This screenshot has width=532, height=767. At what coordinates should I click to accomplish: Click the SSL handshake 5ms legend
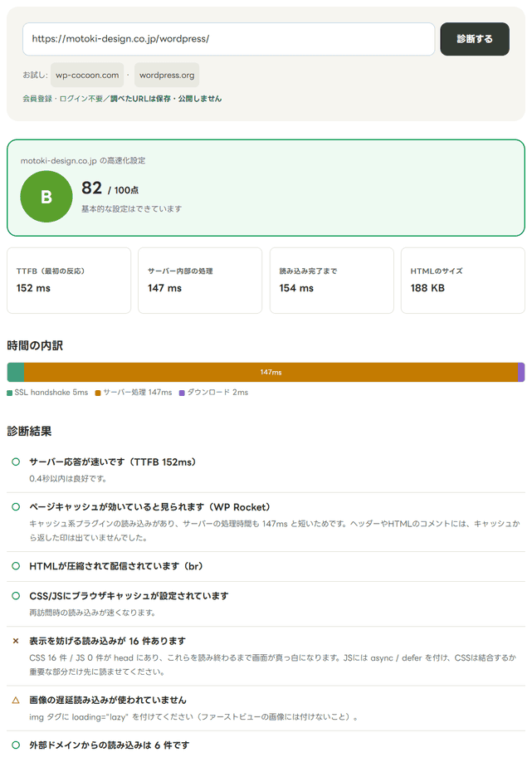[47, 393]
